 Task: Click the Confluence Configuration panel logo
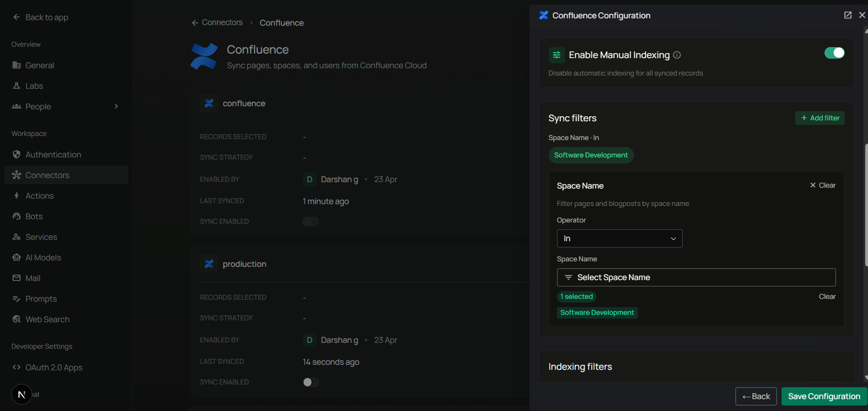pyautogui.click(x=543, y=15)
